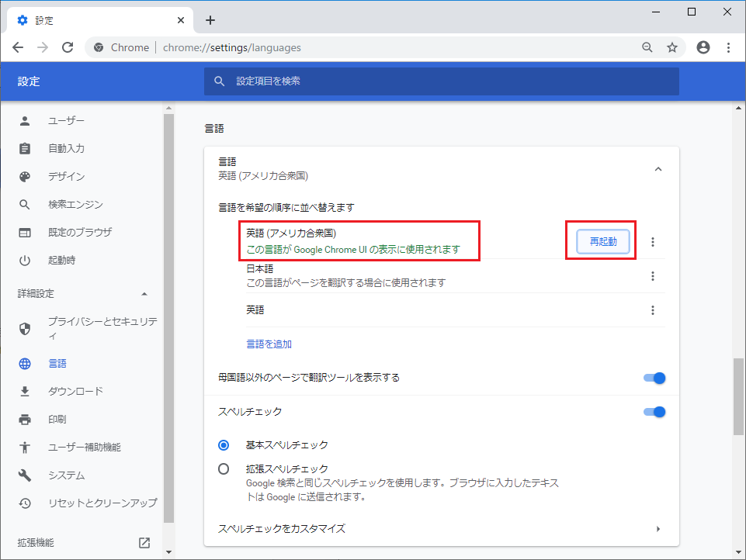Reload the settings page

(68, 47)
